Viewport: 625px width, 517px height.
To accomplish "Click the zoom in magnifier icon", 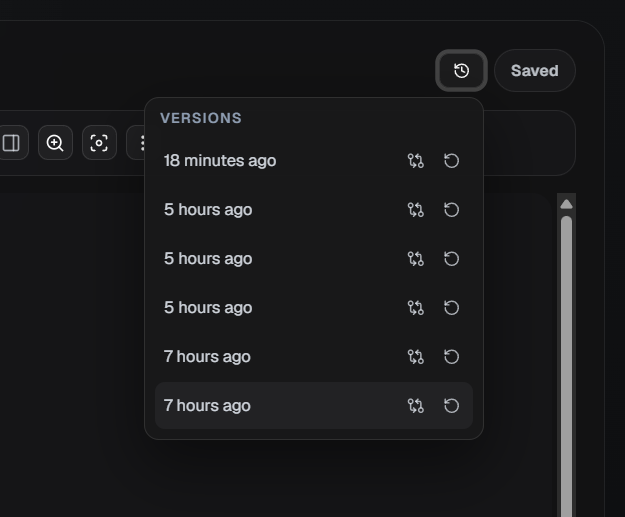I will tap(55, 143).
